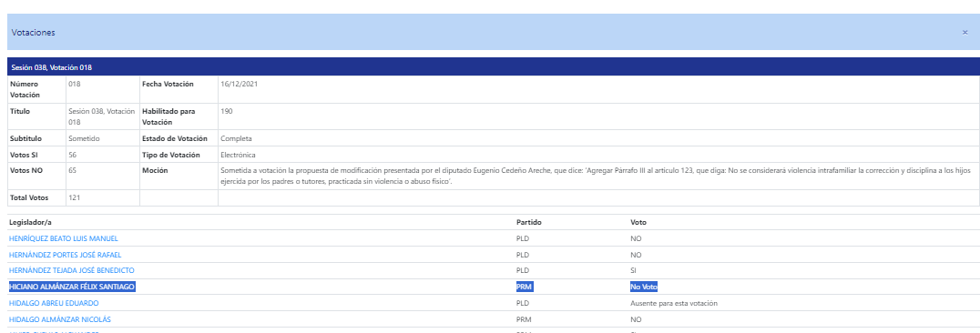Click the Estado de Votación value Completa
Screen dimensions: 980x333
236,138
